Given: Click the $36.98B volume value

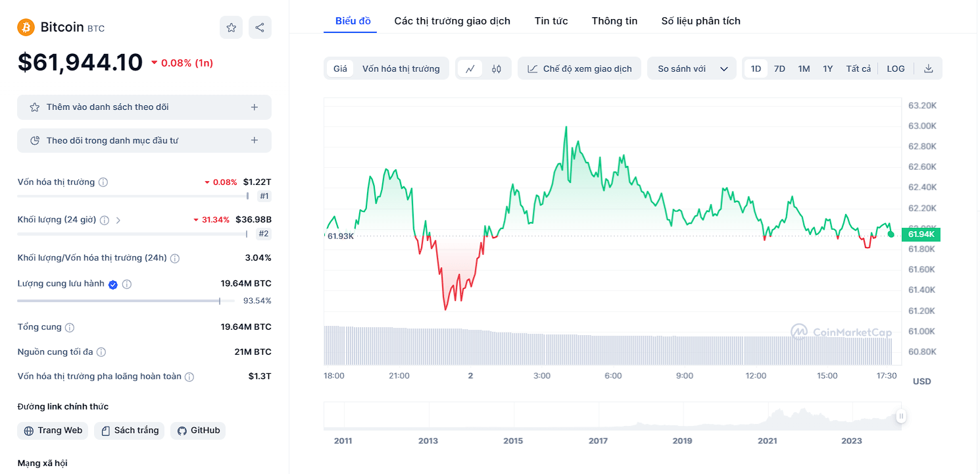Looking at the screenshot, I should click(253, 220).
